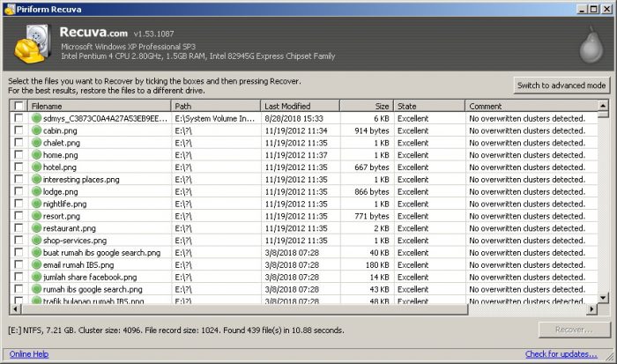This screenshot has width=617, height=364.
Task: Click the vertical scrollbar up arrow
Action: tap(603, 106)
